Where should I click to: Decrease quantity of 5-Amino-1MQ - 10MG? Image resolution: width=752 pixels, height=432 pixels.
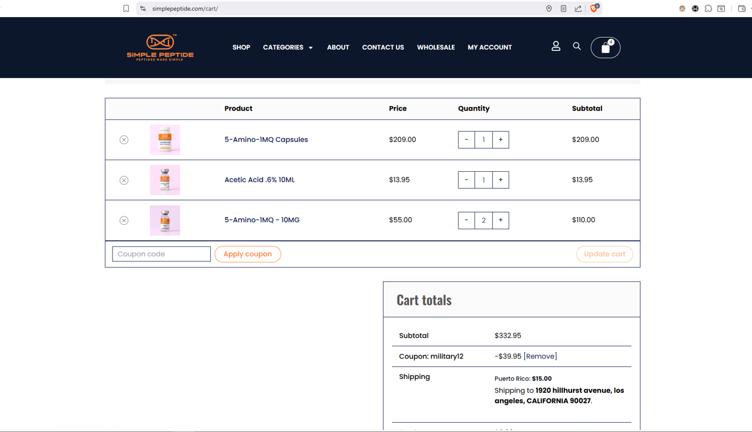click(466, 220)
